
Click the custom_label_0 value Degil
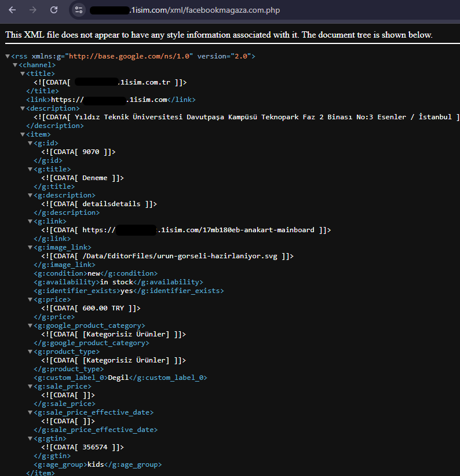[118, 378]
